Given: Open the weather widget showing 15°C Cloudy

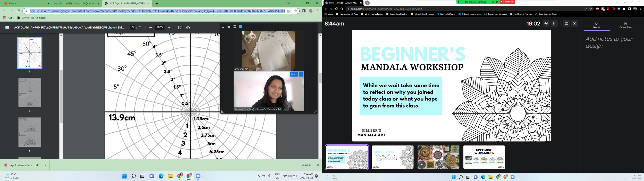Looking at the screenshot, I should coord(12,176).
